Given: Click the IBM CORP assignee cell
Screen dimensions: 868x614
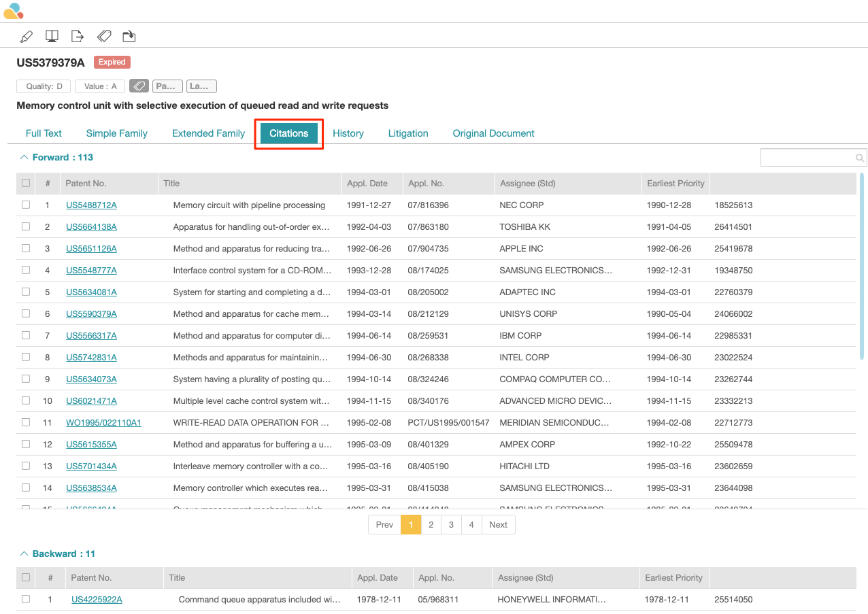Looking at the screenshot, I should point(520,336).
